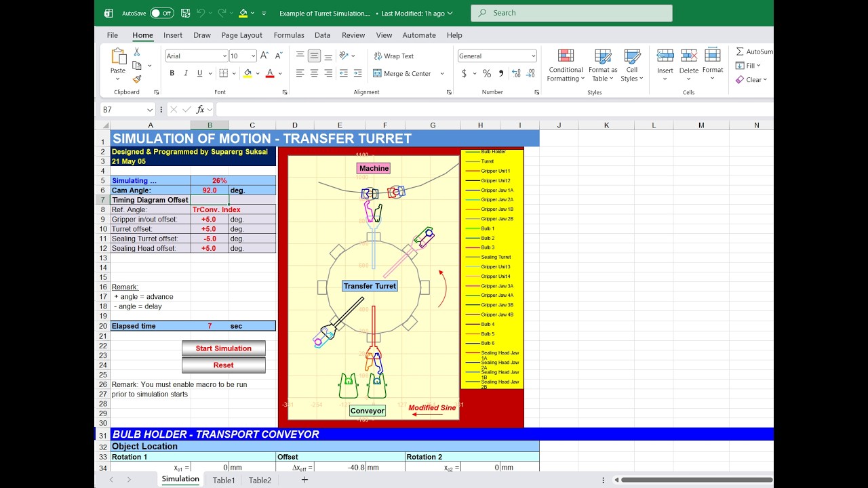Toggle Bold formatting
Viewport: 868px width, 488px height.
coord(172,73)
